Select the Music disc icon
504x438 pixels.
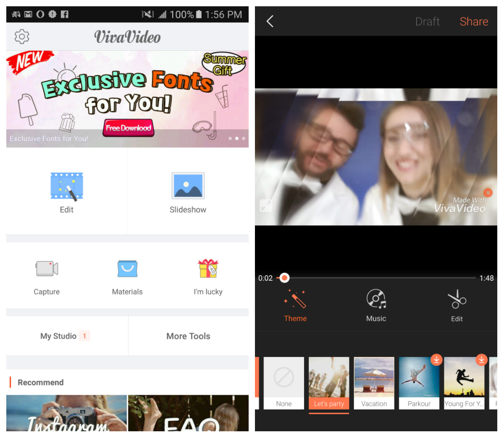[x=376, y=299]
